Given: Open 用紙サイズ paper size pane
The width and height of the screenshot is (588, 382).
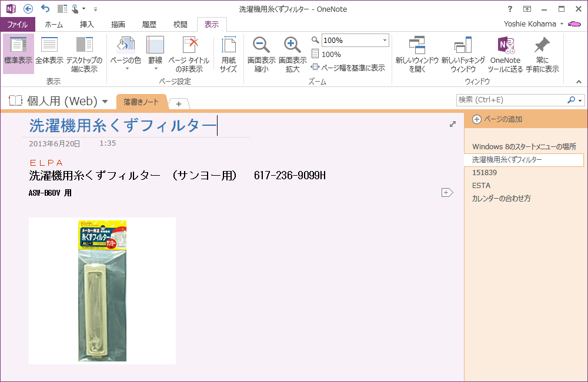Looking at the screenshot, I should tap(228, 53).
